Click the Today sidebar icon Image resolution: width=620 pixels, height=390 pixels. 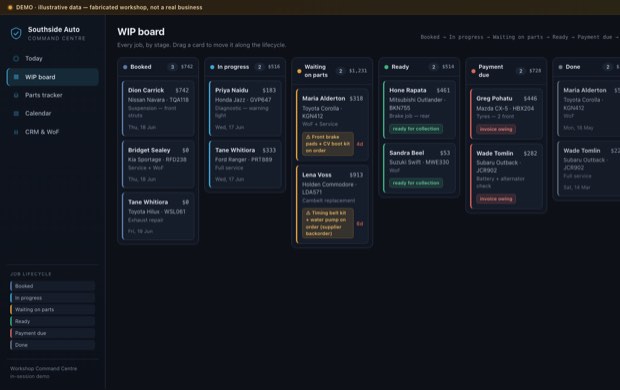16,59
